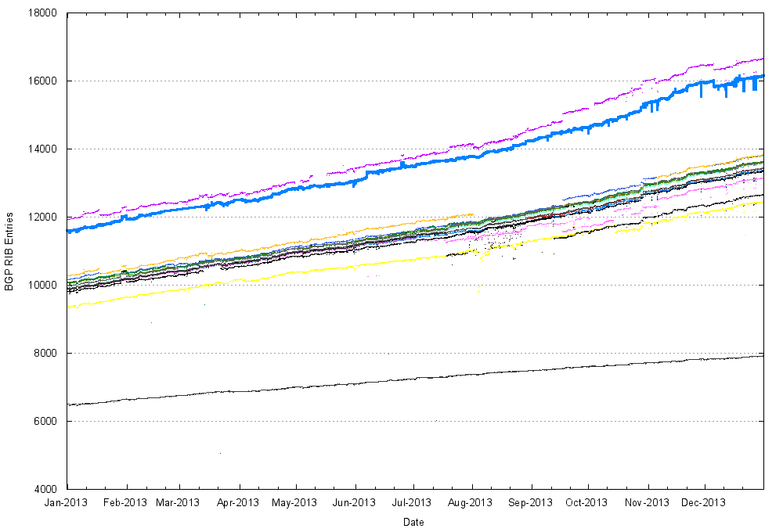Click the Apr-2013 x-axis label

point(237,503)
